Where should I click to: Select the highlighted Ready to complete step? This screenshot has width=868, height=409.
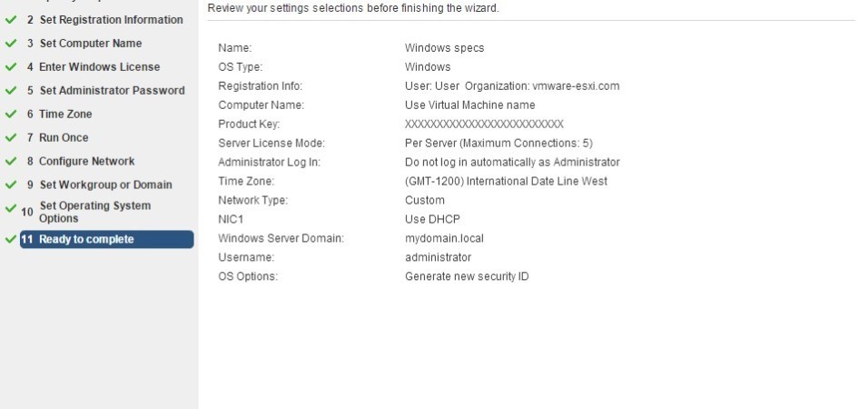coord(107,239)
